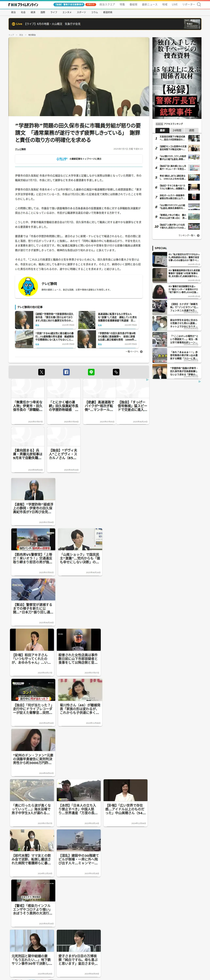
Task: Open the LIVE menu item in the header
Action: pyautogui.click(x=175, y=5)
